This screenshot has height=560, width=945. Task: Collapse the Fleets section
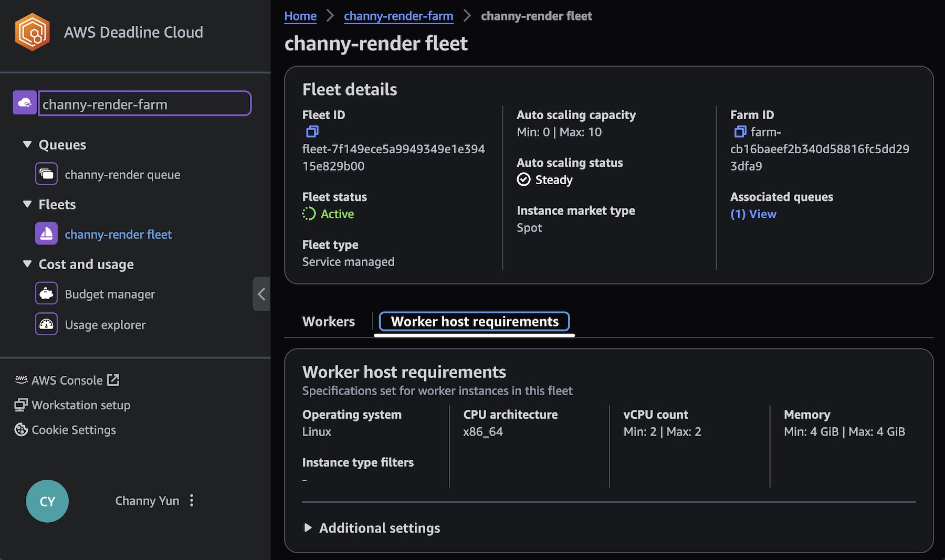(x=27, y=204)
